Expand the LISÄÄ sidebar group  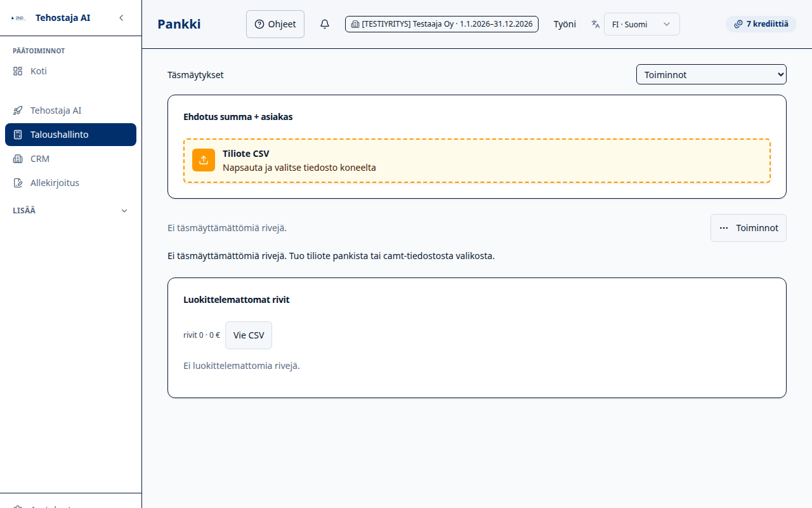tap(70, 210)
